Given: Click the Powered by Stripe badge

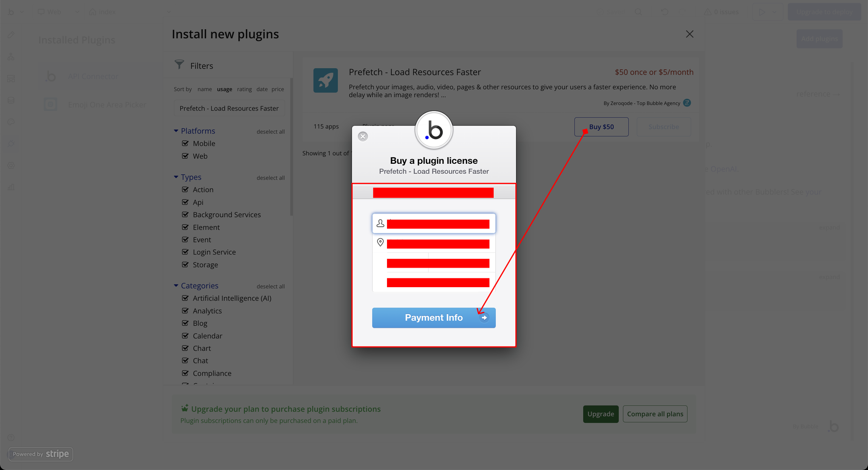Looking at the screenshot, I should pos(41,454).
